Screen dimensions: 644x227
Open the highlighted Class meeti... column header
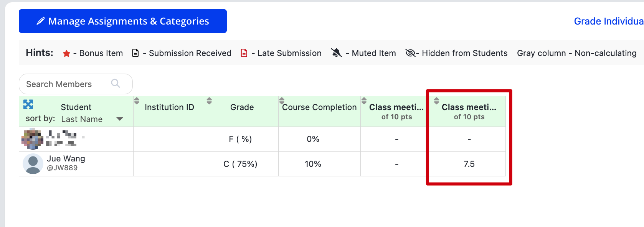(x=469, y=107)
